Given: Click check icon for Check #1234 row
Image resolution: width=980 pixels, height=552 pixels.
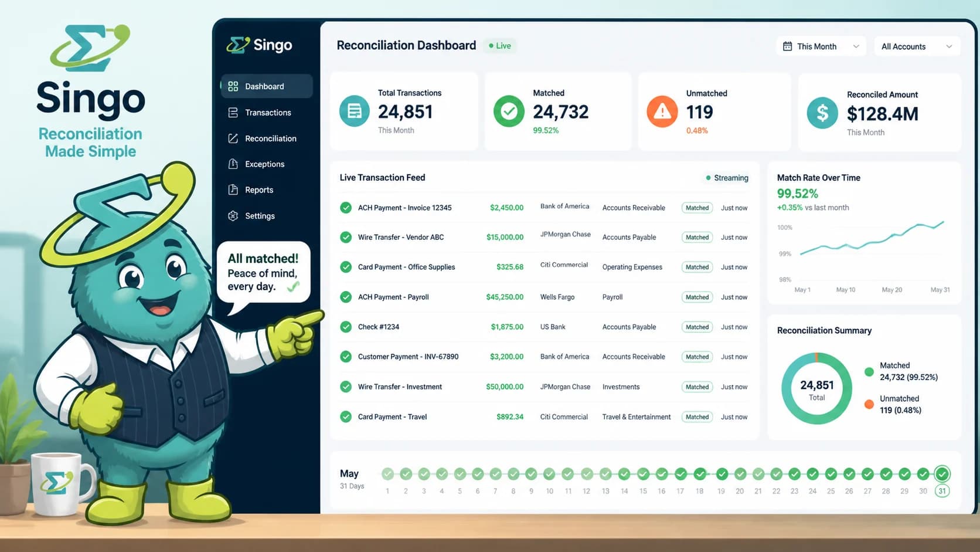Looking at the screenshot, I should 346,327.
